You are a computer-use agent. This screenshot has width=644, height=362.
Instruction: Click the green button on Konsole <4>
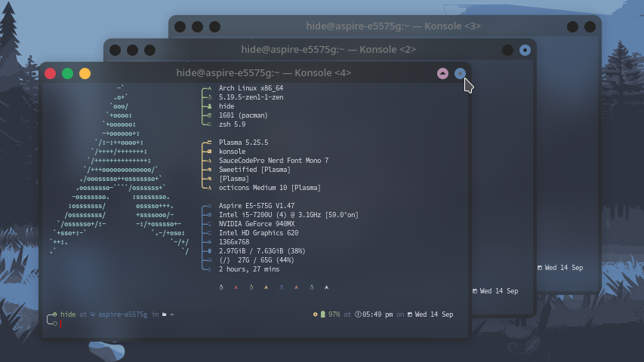67,73
